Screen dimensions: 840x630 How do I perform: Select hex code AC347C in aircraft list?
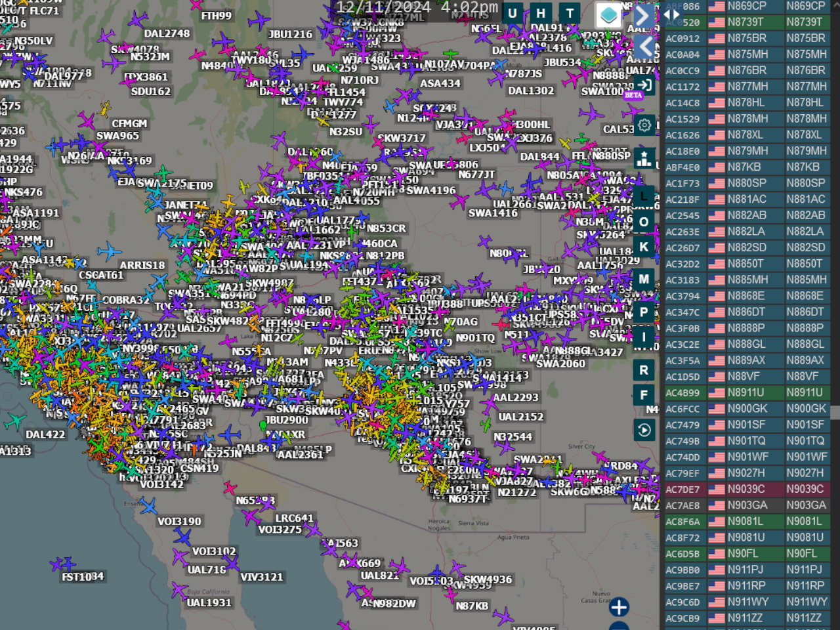click(x=682, y=312)
